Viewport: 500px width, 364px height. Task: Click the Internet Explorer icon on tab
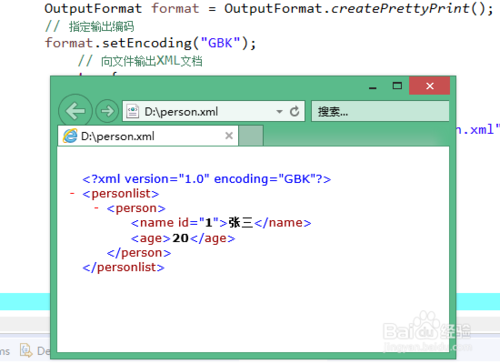tap(70, 136)
